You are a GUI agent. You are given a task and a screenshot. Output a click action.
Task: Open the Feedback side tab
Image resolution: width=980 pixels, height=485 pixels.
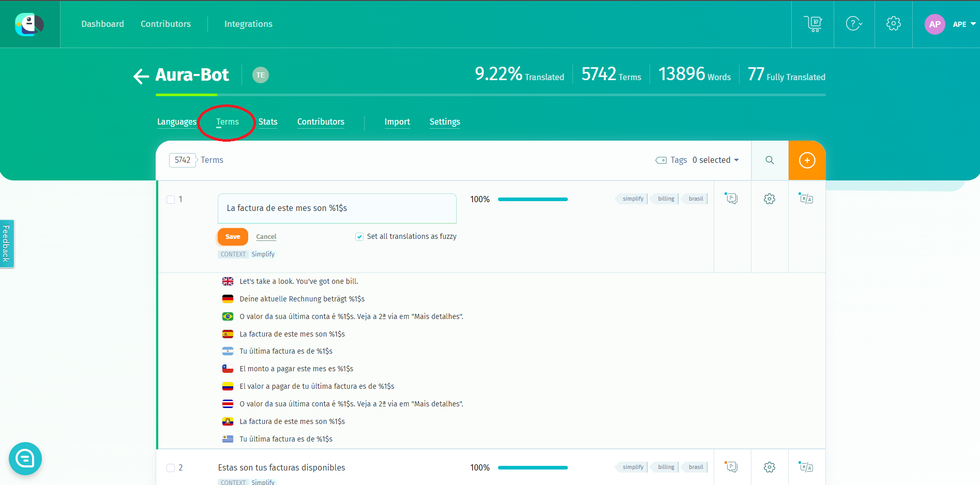[x=7, y=244]
